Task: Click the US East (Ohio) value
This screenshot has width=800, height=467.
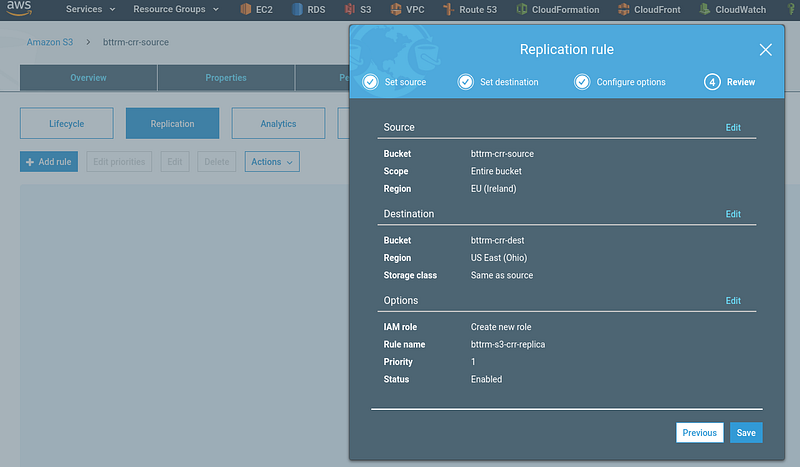Action: (x=498, y=258)
